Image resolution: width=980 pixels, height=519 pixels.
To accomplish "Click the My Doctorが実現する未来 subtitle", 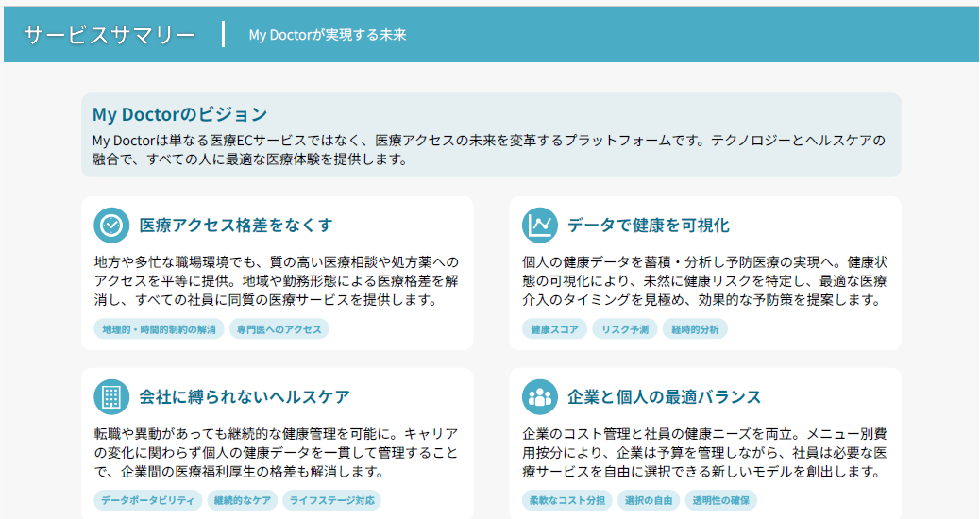I will pyautogui.click(x=327, y=35).
